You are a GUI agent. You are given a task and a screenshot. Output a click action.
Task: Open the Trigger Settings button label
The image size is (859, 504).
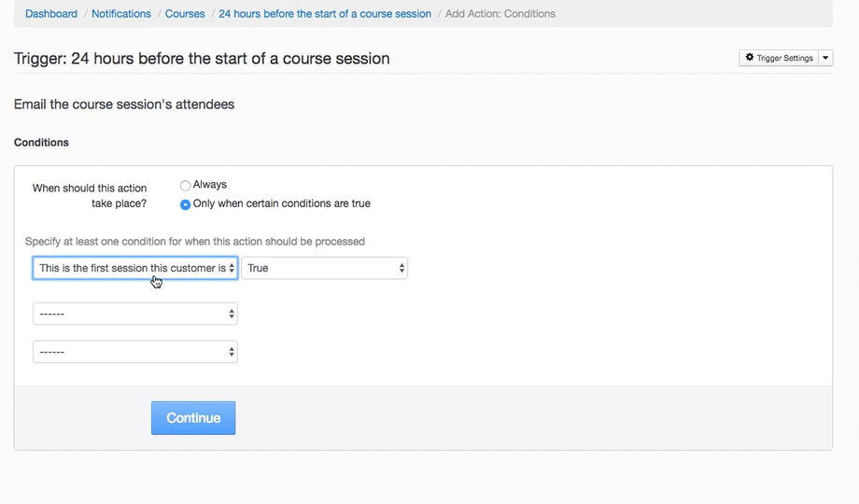point(784,58)
